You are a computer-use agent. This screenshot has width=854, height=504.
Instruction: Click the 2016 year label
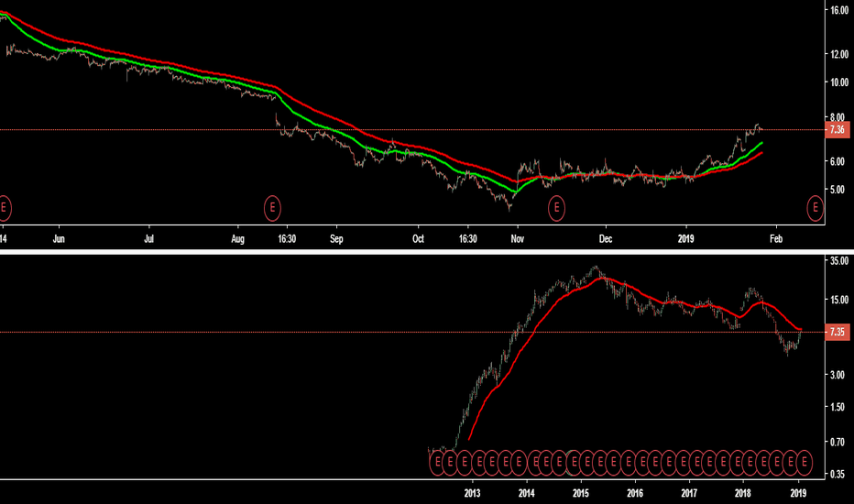(x=635, y=493)
